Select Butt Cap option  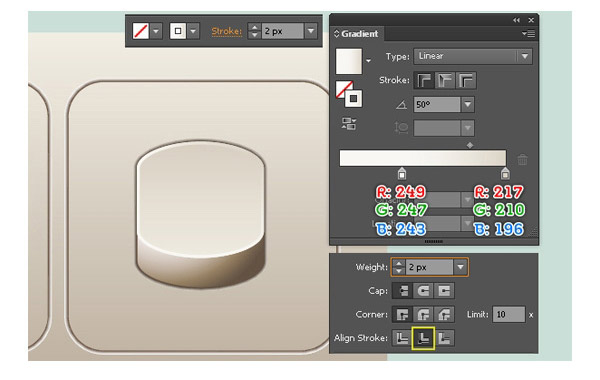(x=403, y=291)
